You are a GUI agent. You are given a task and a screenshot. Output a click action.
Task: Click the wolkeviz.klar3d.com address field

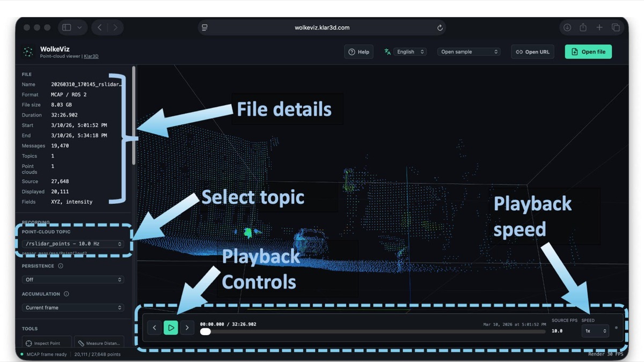click(x=322, y=27)
